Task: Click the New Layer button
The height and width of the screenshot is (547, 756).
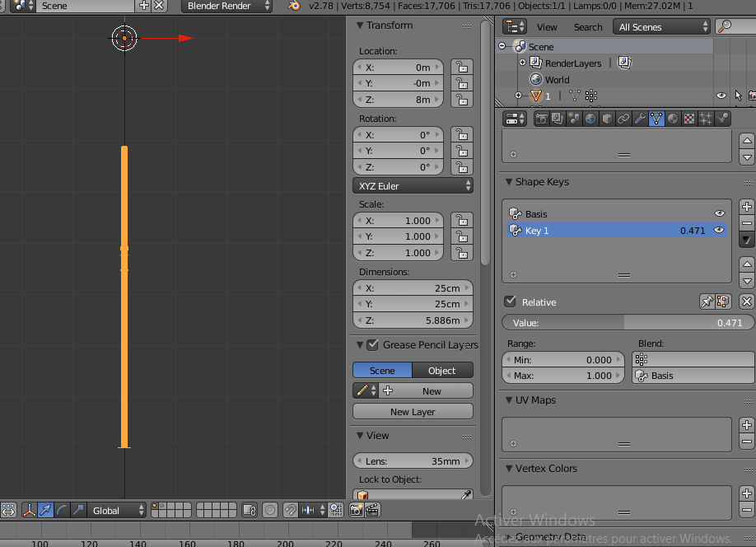Action: tap(412, 410)
